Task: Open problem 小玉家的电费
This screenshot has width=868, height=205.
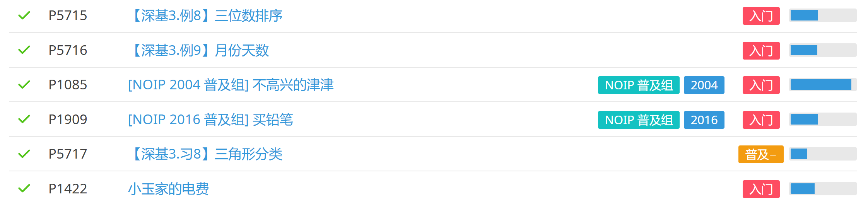Action: [169, 189]
